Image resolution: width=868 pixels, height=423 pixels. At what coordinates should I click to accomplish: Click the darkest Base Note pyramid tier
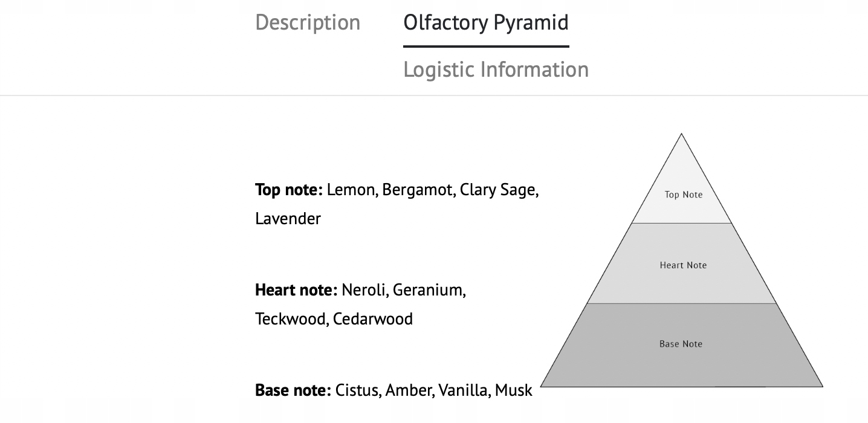pos(681,344)
